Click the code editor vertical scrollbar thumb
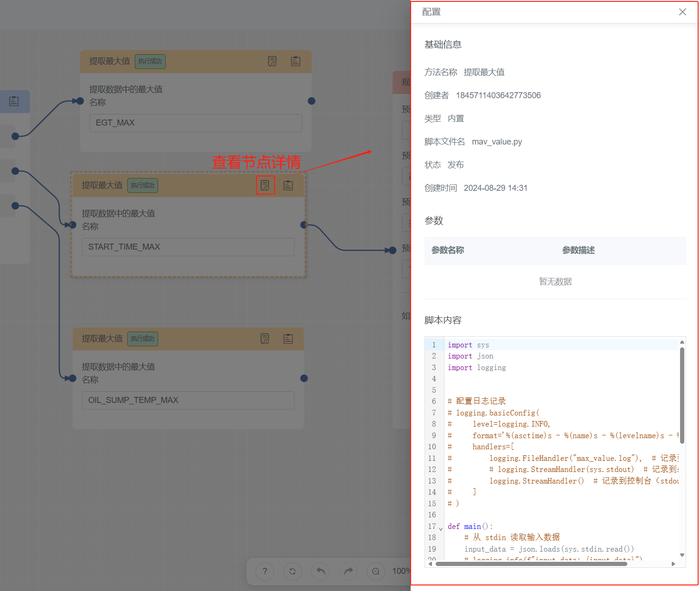The width and height of the screenshot is (700, 591). click(682, 395)
